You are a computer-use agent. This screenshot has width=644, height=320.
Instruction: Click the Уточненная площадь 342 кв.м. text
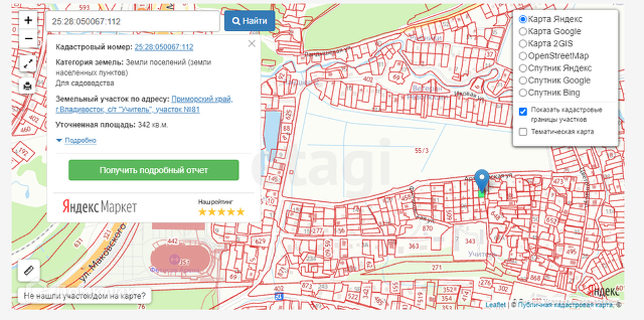point(112,125)
